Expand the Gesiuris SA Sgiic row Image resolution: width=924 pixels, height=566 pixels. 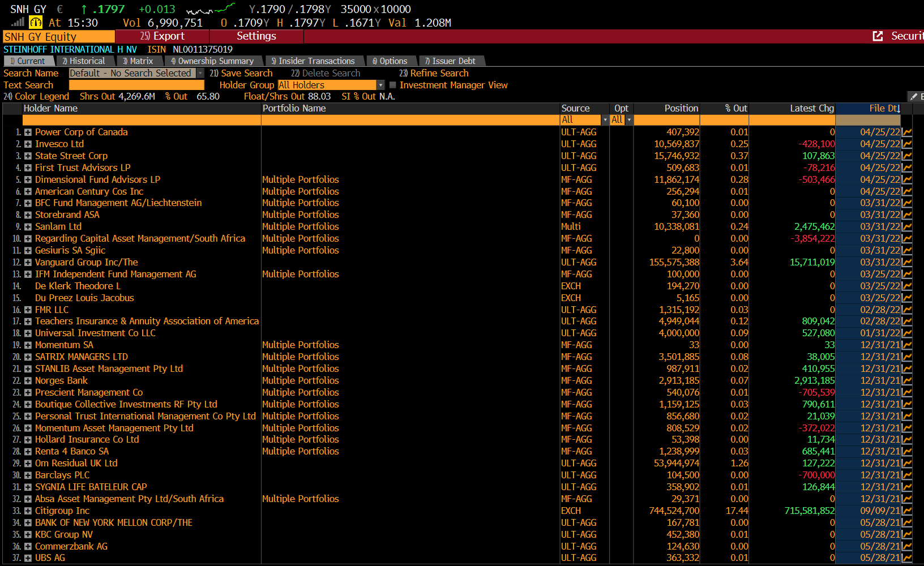point(28,250)
